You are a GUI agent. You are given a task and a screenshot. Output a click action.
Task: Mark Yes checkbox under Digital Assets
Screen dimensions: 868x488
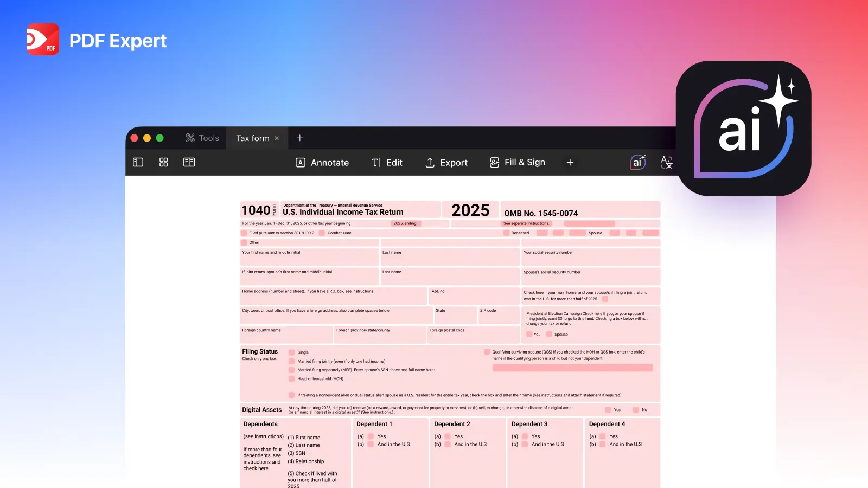point(608,410)
